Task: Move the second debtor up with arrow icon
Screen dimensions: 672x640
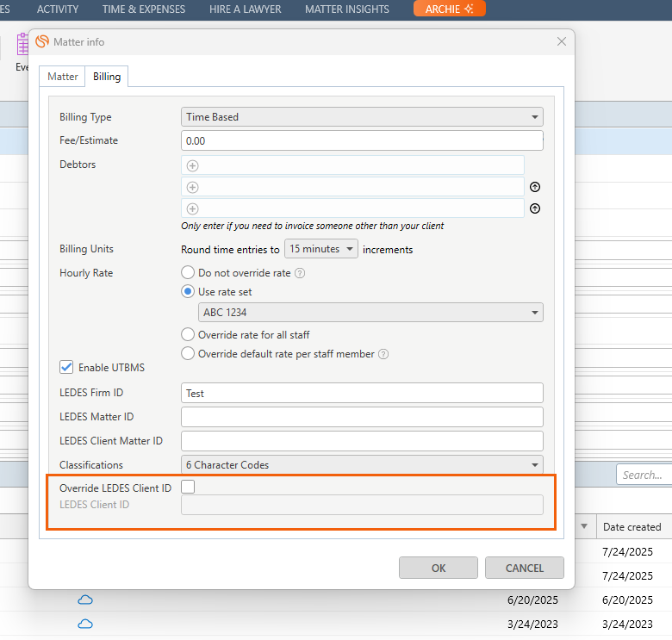Action: 534,187
